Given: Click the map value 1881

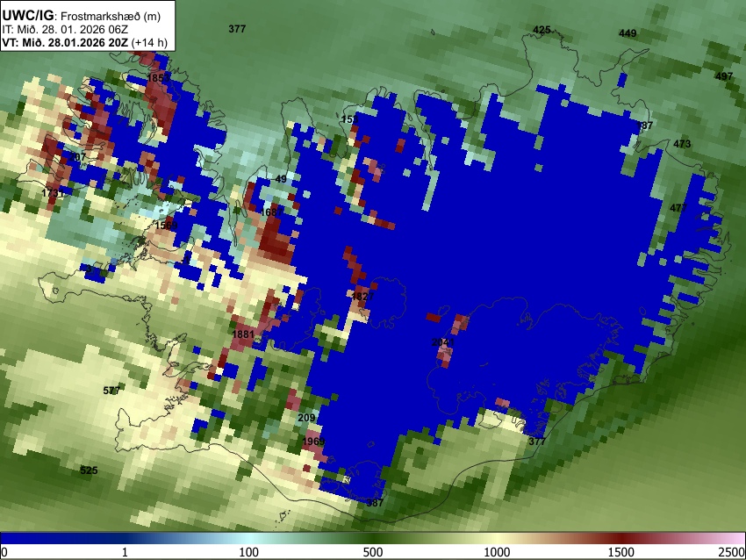Looking at the screenshot, I should [243, 334].
